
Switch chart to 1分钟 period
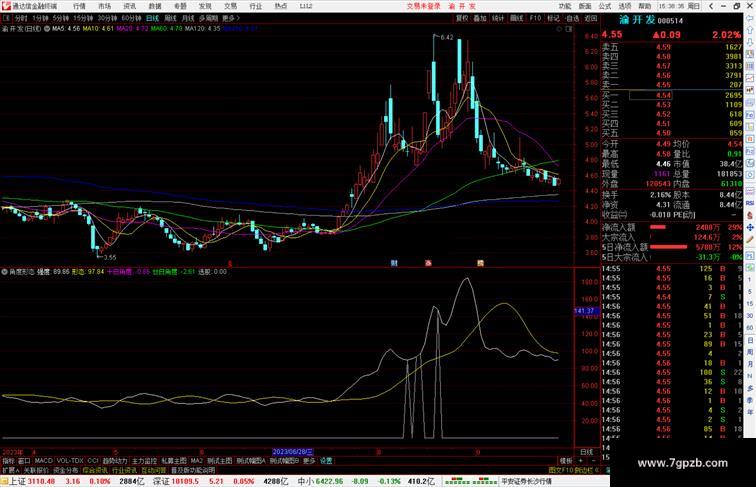point(40,18)
